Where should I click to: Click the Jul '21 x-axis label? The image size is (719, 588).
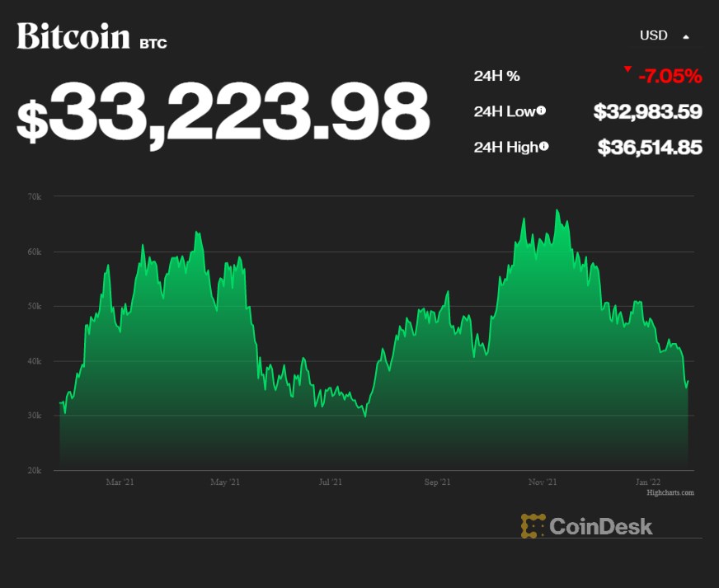[330, 482]
